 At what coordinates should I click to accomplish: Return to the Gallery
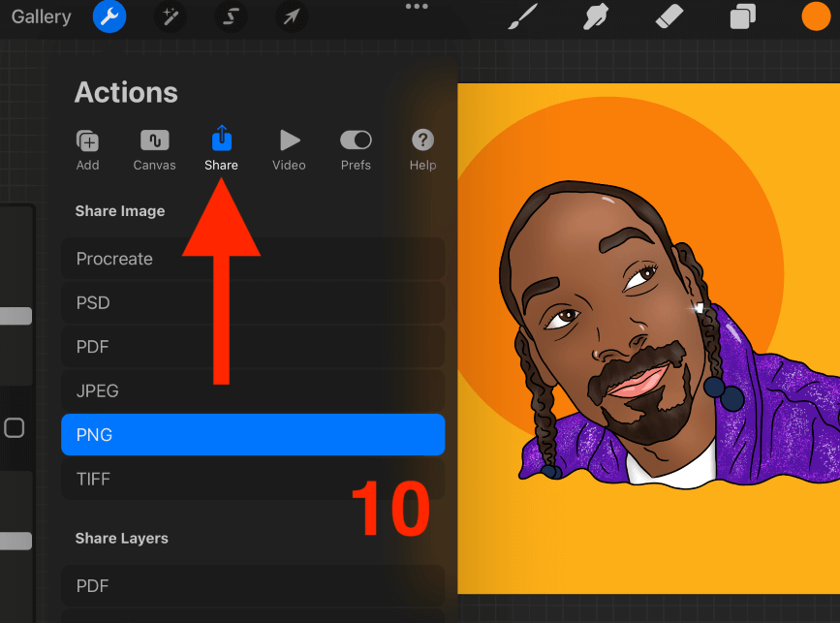click(x=41, y=16)
